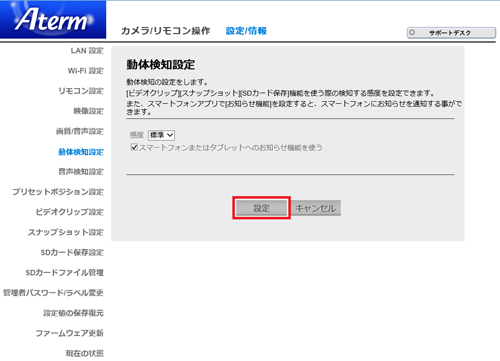
Task: Open SDカードファイル管理 in sidebar
Action: [x=65, y=272]
